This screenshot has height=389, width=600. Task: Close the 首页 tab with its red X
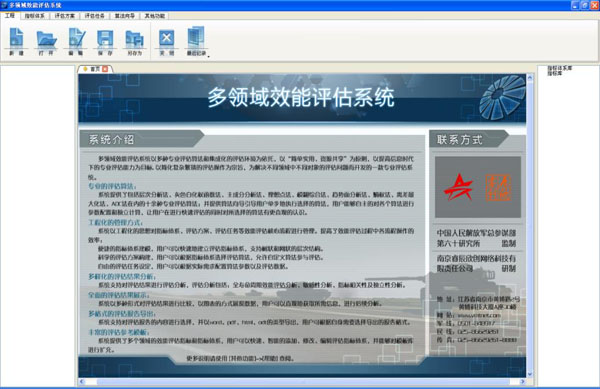(105, 69)
